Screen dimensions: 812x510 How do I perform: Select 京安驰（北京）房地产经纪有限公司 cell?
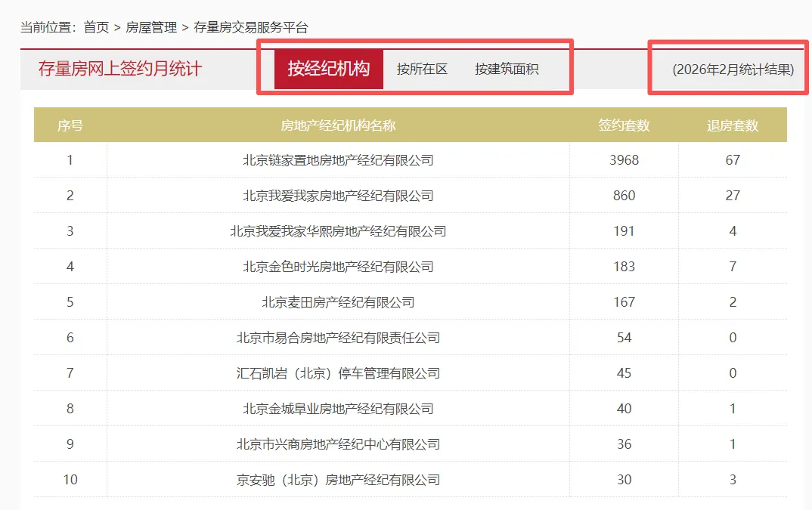pos(338,480)
